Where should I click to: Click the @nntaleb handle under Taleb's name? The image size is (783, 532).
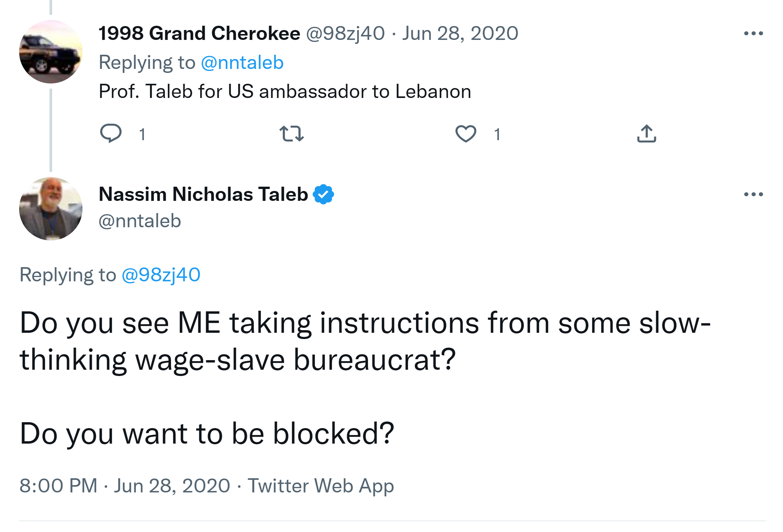point(140,221)
